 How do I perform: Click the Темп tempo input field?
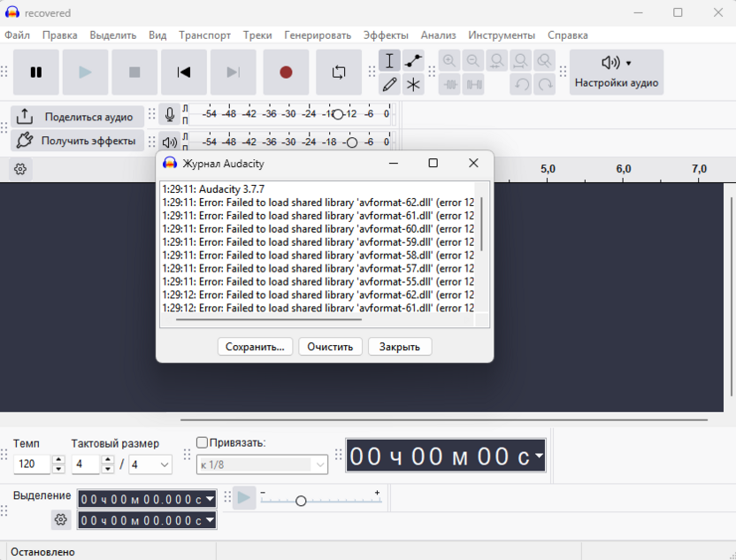[x=33, y=464]
